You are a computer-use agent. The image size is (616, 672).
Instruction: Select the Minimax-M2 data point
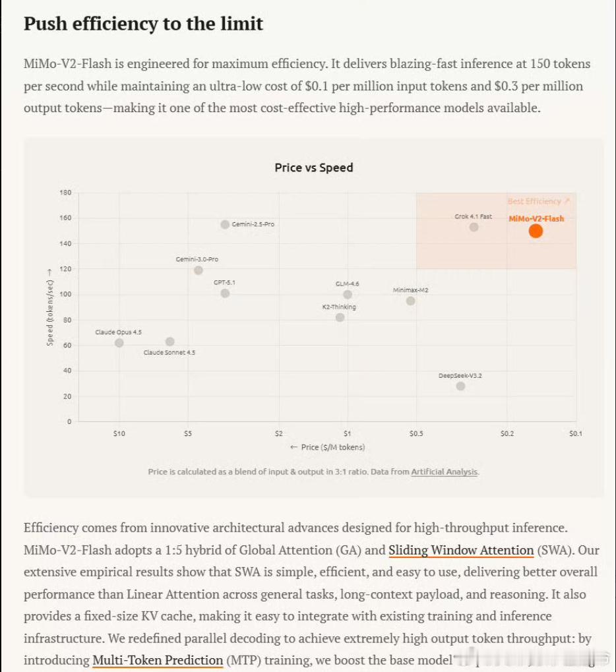pos(411,301)
